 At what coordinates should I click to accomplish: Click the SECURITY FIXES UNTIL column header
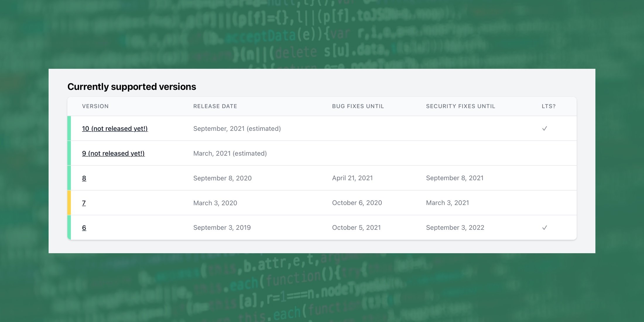(460, 106)
